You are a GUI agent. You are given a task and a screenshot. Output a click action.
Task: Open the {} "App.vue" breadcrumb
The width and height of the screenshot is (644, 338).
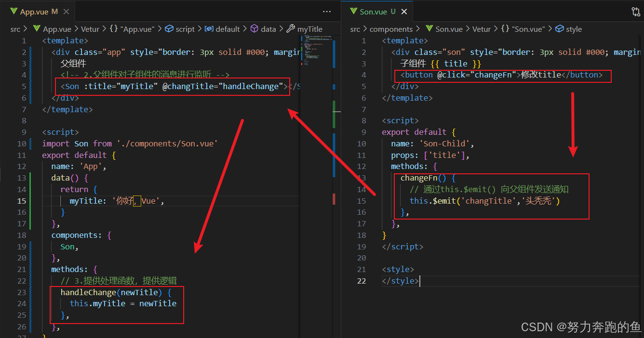(132, 29)
